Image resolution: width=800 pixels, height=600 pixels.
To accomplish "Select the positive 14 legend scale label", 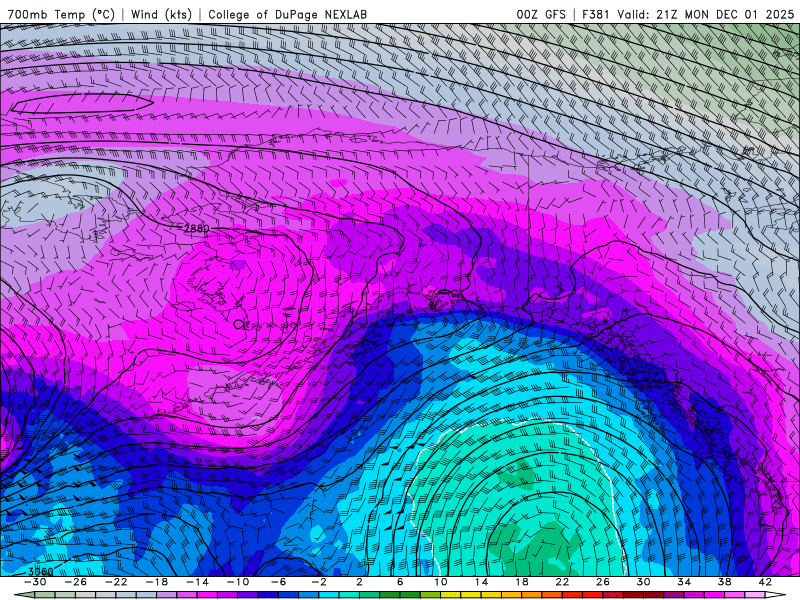I will [x=481, y=582].
